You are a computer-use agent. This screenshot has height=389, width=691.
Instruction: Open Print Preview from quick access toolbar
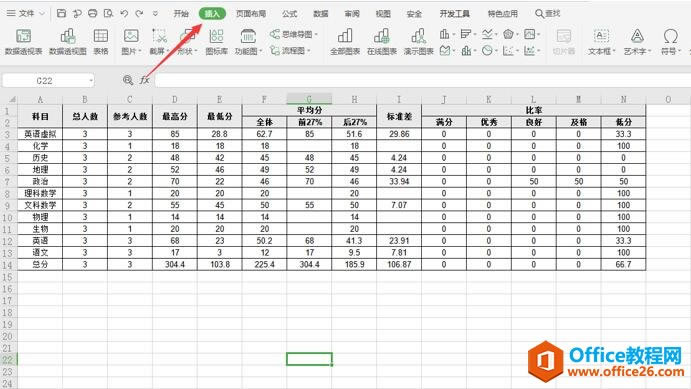[x=108, y=13]
